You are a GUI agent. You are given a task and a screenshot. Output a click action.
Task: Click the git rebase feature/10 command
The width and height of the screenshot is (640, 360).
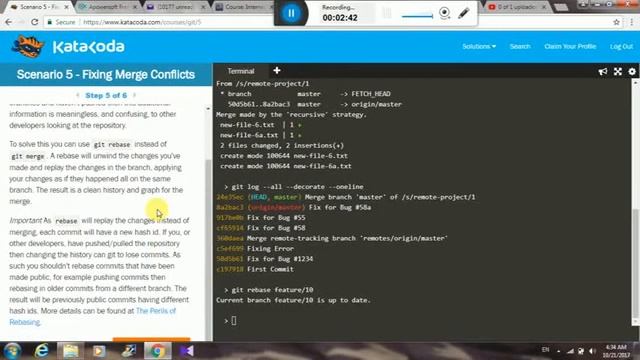tap(272, 290)
